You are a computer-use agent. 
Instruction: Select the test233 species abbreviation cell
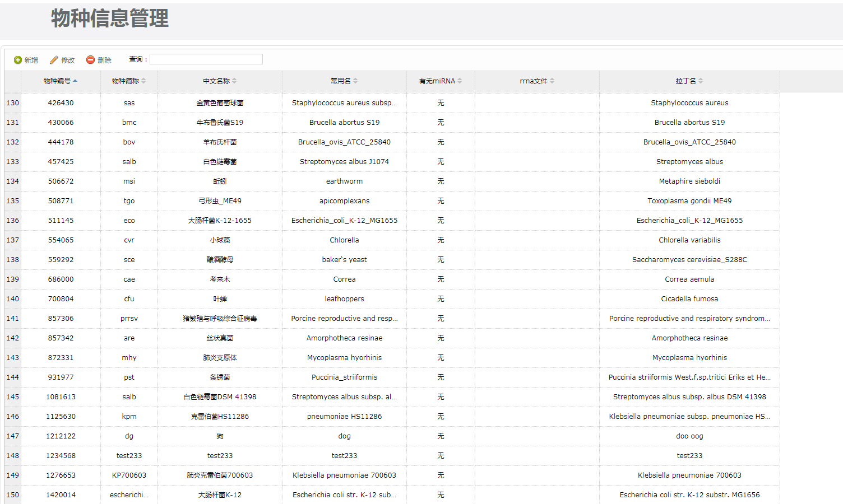[x=129, y=456]
